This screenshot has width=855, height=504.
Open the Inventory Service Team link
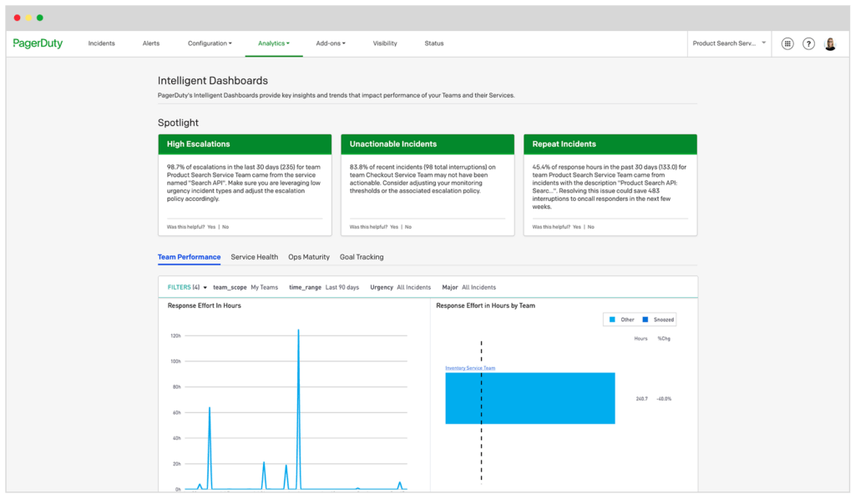(x=470, y=368)
